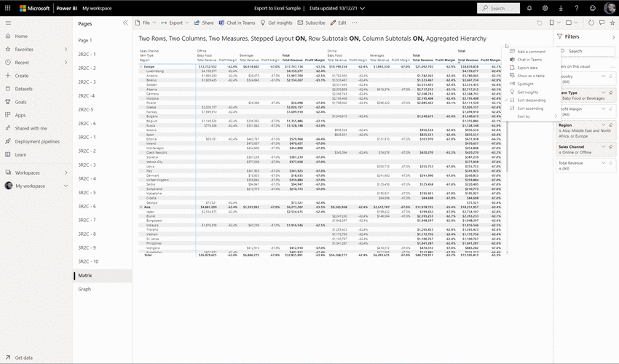Collapse the Pages pane chevrons

click(125, 23)
